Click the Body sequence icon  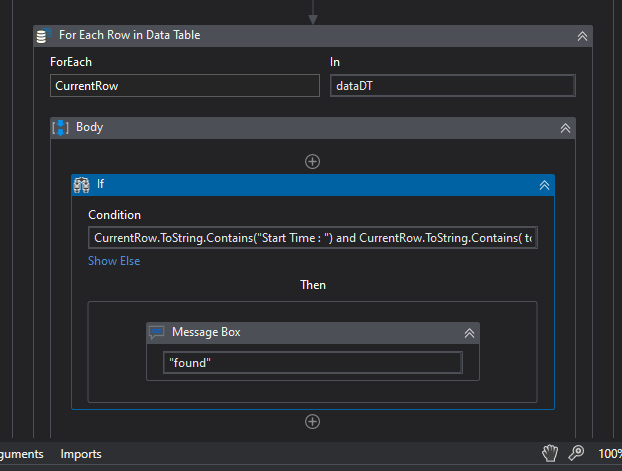pos(60,128)
